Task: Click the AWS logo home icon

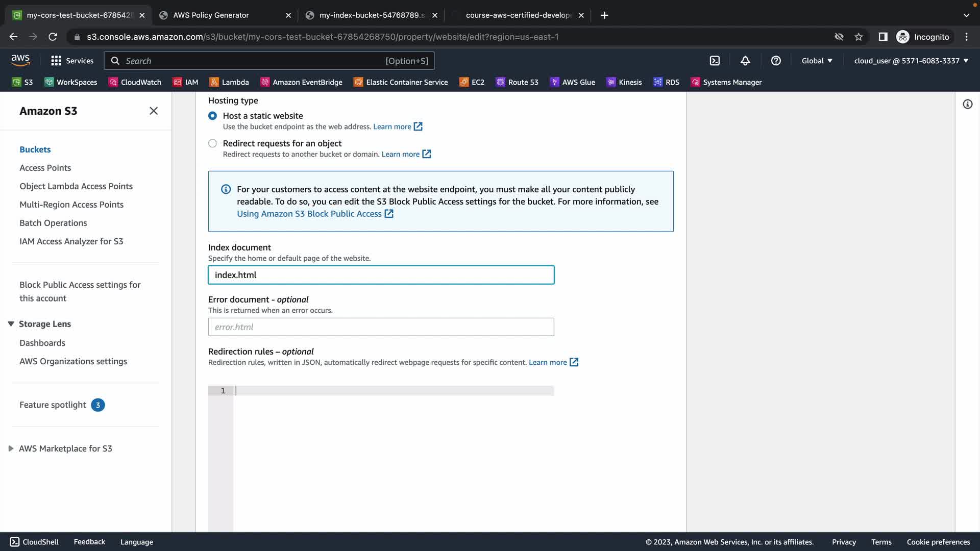Action: tap(20, 60)
